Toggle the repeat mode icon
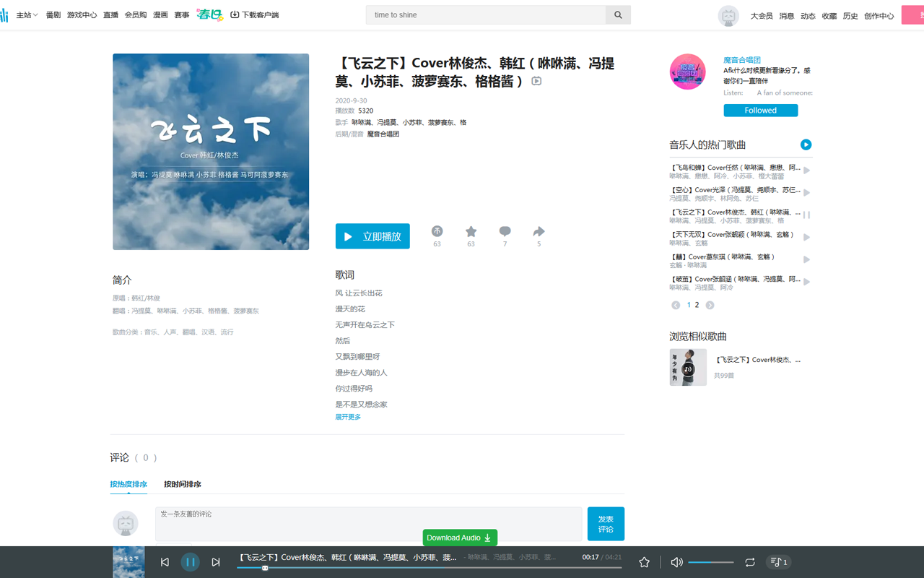The image size is (924, 578). [749, 561]
